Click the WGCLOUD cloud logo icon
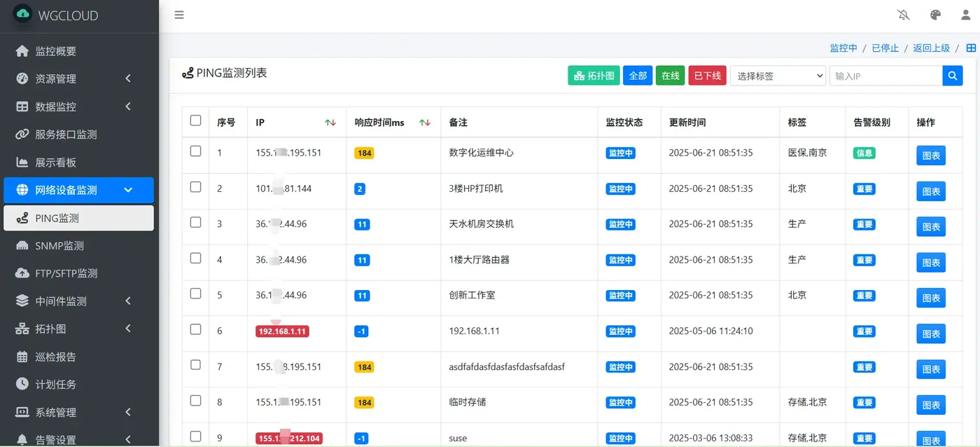The width and height of the screenshot is (980, 447). point(22,14)
